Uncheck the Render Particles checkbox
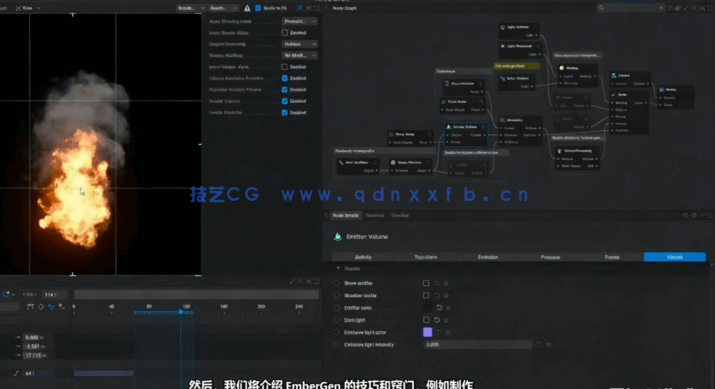Viewport: 715px width, 389px height. 285,113
